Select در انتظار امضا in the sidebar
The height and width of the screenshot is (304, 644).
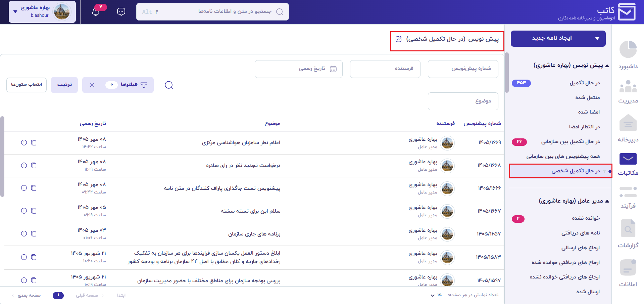coord(584,127)
